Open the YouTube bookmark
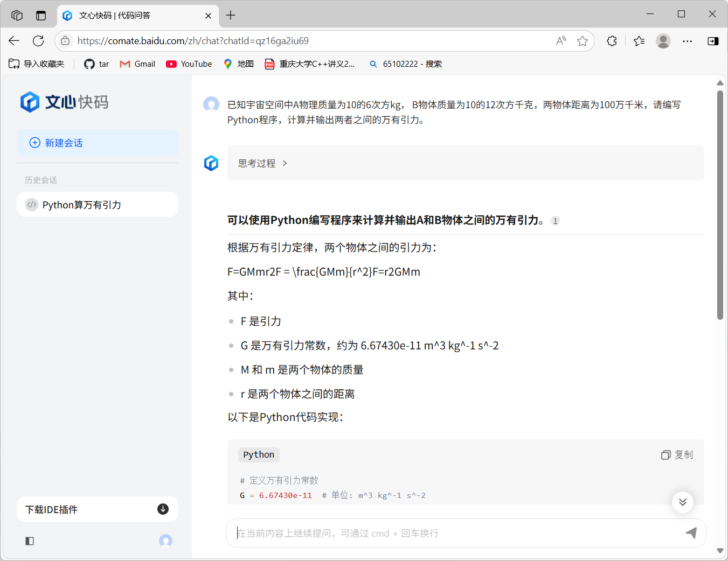This screenshot has width=728, height=561. click(x=189, y=64)
